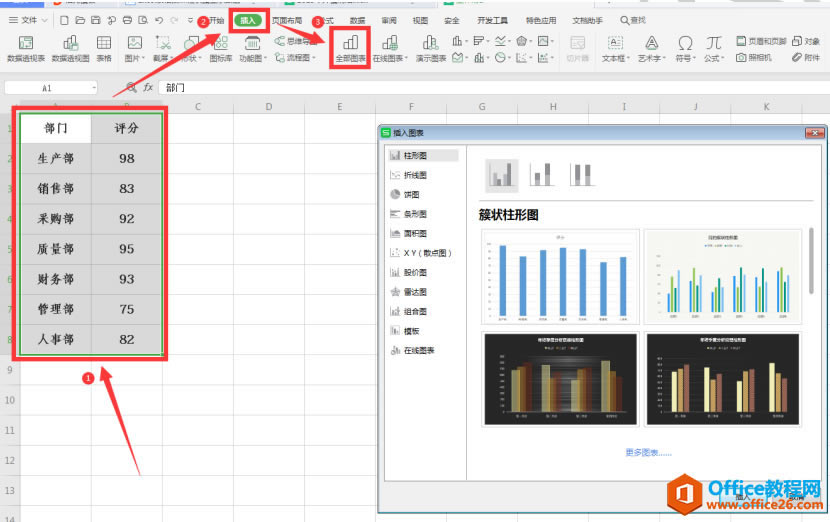Click the open folder icon in the quick toolbar
The height and width of the screenshot is (522, 830).
coord(80,20)
